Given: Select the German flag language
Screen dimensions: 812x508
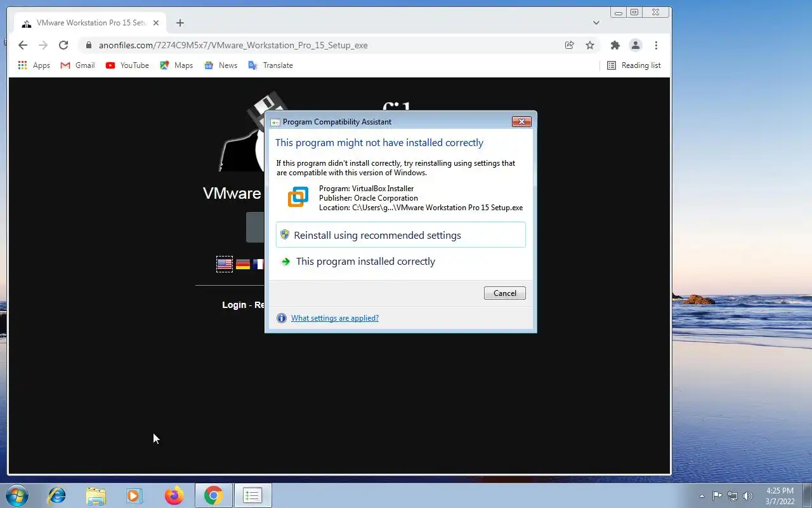Looking at the screenshot, I should pos(243,264).
